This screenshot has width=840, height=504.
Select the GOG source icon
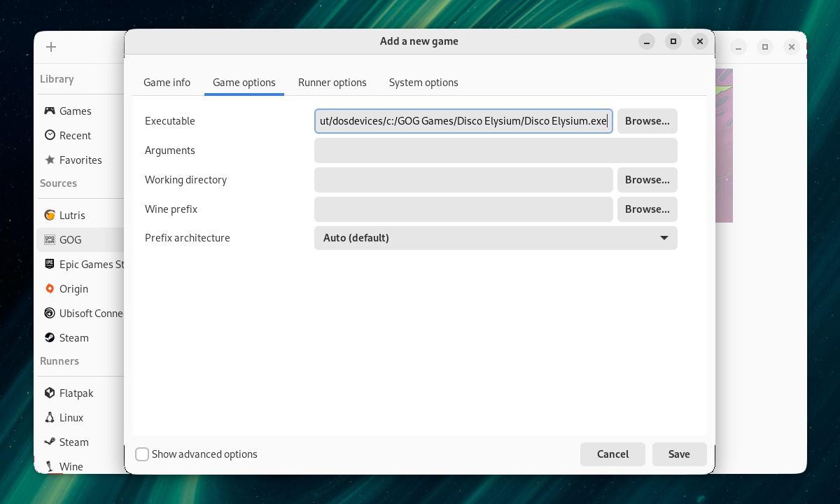tap(50, 239)
